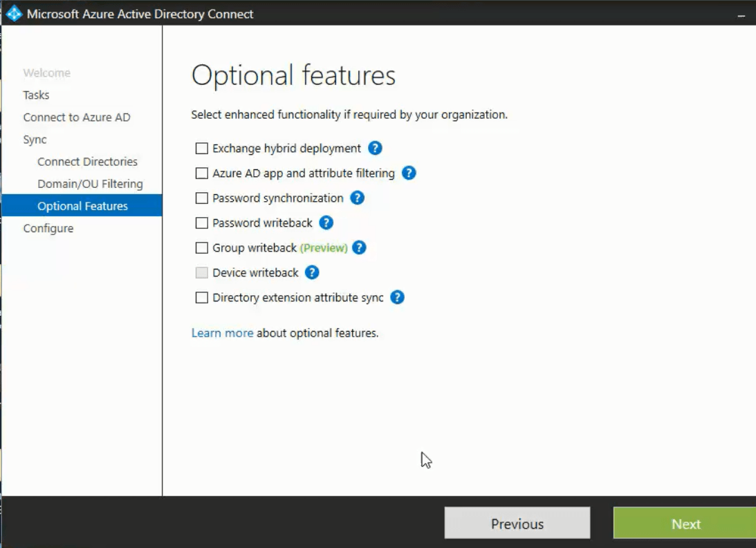Select Tasks in the wizard sidebar
This screenshot has width=756, height=548.
click(x=36, y=95)
